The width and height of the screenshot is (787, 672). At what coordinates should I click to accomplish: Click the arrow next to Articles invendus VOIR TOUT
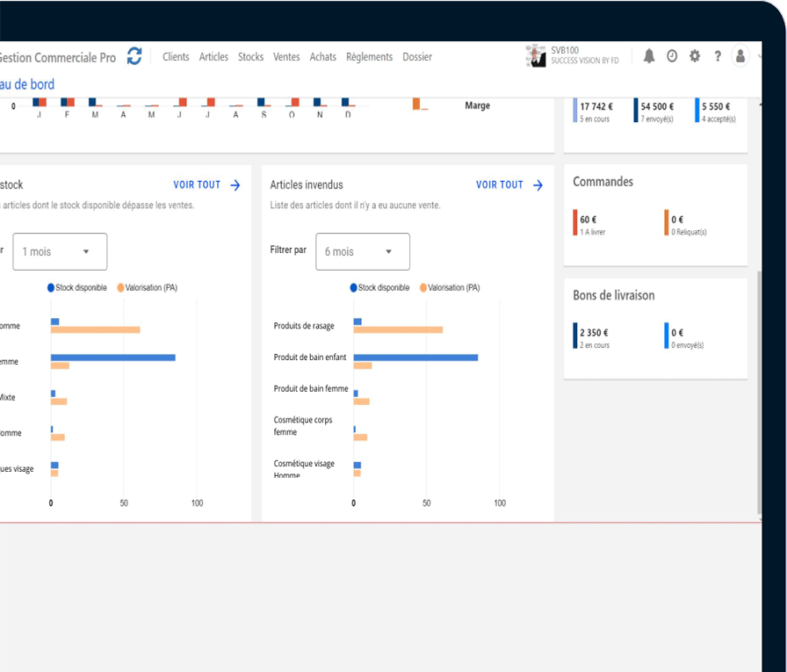(x=538, y=185)
